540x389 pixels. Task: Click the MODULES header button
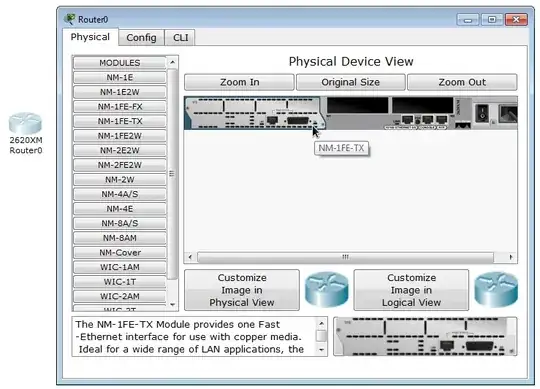(x=120, y=63)
